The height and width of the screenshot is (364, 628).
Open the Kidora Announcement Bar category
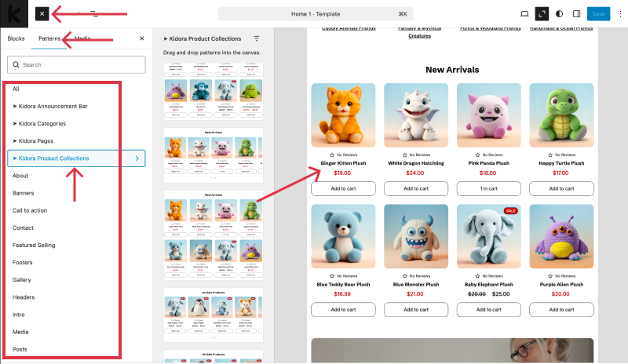pyautogui.click(x=50, y=106)
